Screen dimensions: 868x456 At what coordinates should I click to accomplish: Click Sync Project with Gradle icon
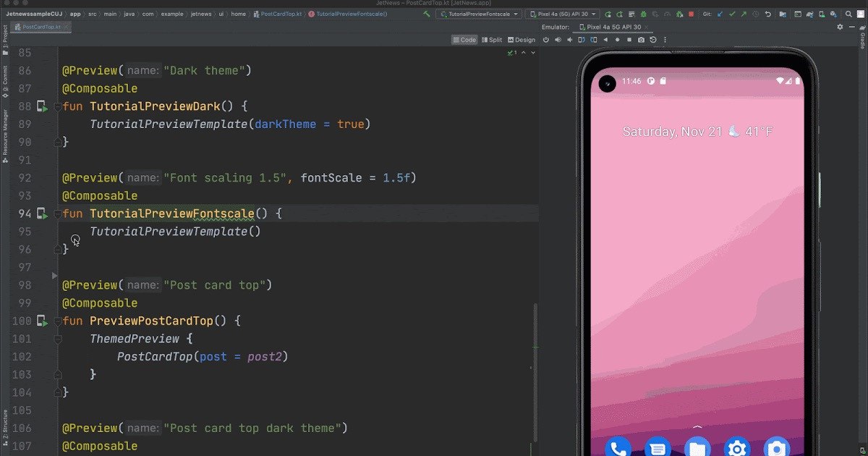pos(810,14)
